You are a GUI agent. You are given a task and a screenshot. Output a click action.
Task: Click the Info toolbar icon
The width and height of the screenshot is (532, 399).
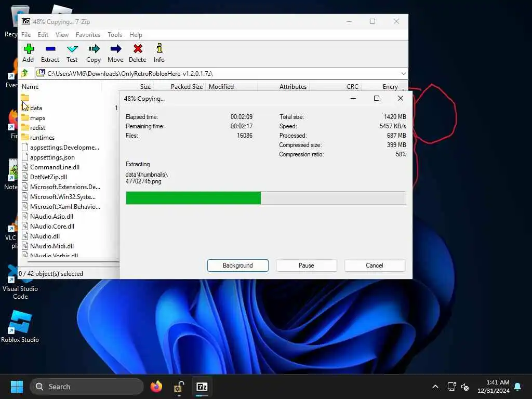click(x=159, y=53)
